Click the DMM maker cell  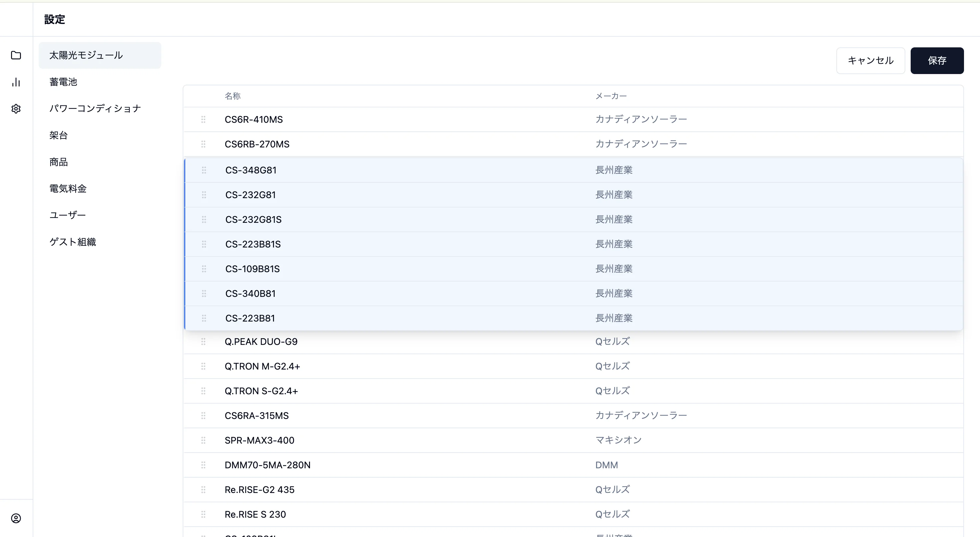point(606,465)
